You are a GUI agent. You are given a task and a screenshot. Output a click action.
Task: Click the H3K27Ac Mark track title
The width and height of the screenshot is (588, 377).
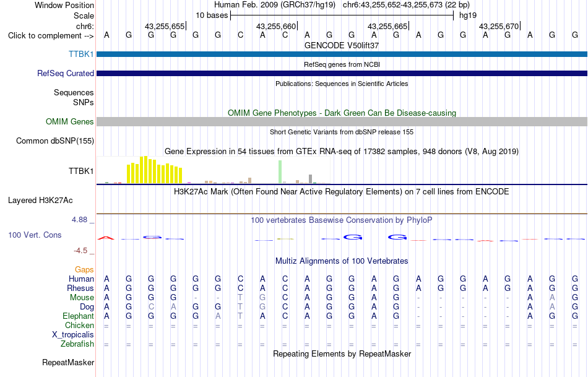[342, 192]
